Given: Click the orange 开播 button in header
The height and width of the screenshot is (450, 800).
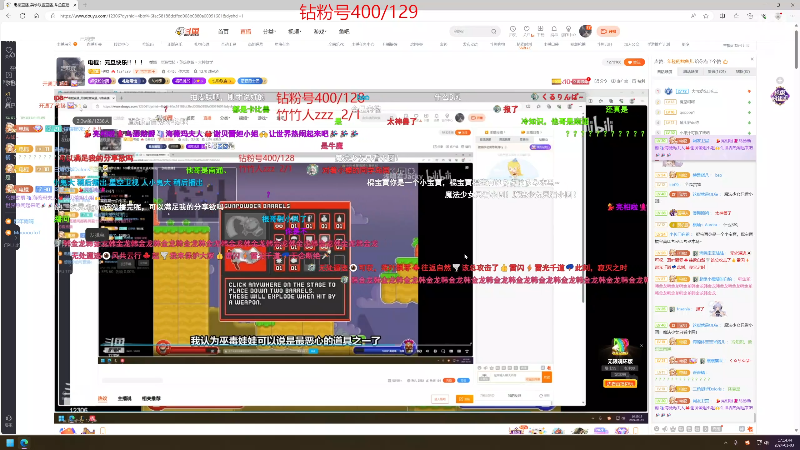Looking at the screenshot, I should [x=608, y=32].
